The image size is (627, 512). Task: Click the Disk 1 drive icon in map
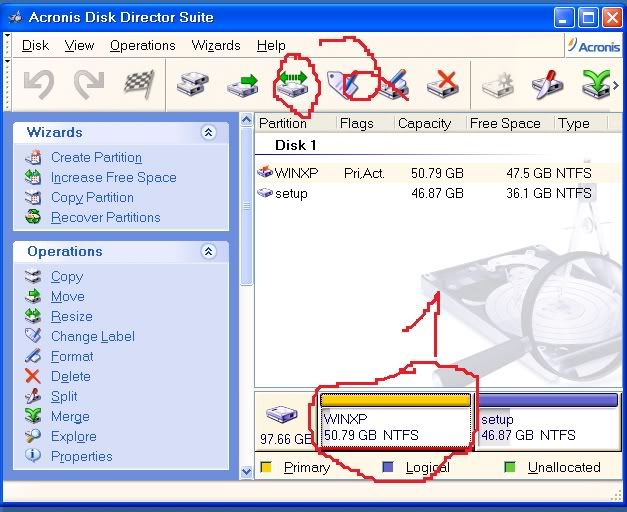pos(282,415)
